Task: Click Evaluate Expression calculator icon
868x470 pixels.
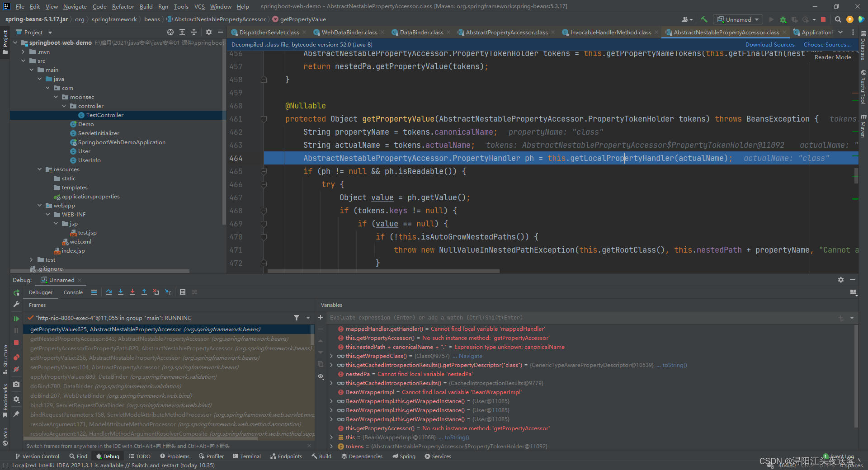Action: tap(183, 292)
